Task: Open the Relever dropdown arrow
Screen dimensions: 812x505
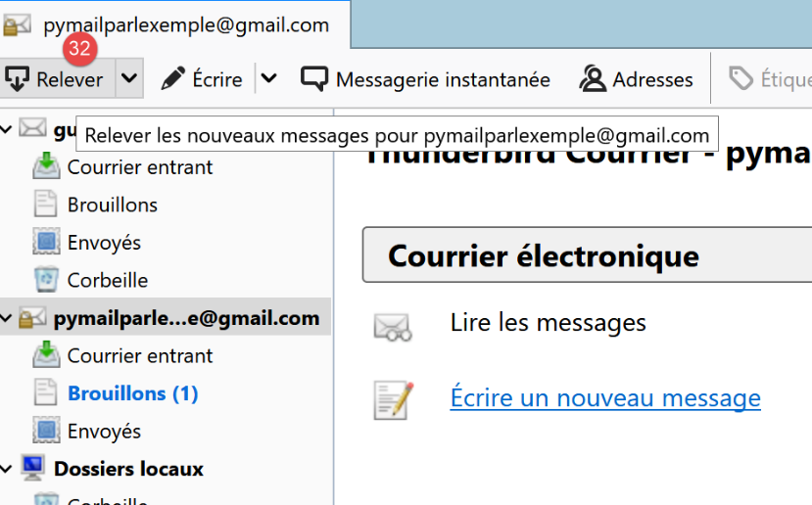Action: [129, 79]
